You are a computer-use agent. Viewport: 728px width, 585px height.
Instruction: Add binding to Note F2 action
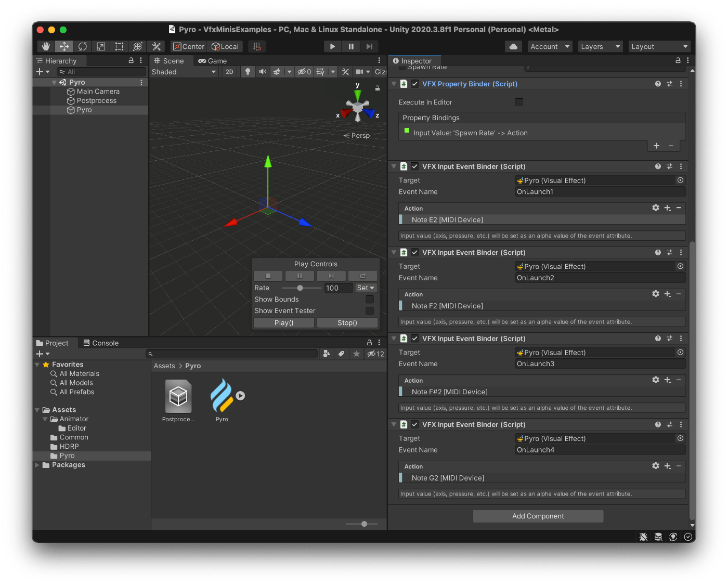point(668,294)
